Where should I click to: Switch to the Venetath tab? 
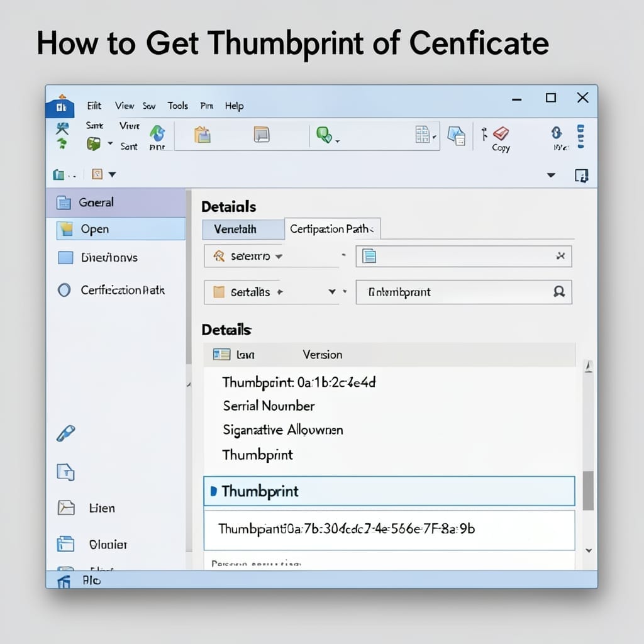click(243, 229)
